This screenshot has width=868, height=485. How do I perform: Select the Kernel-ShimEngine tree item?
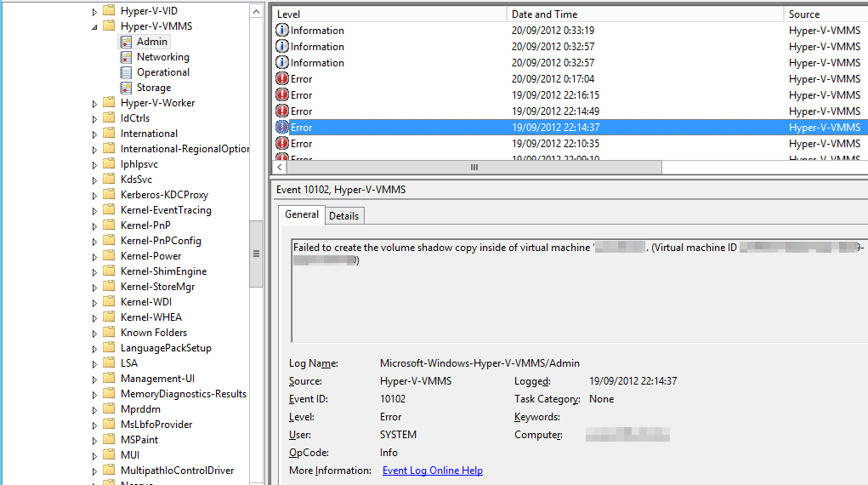click(164, 271)
